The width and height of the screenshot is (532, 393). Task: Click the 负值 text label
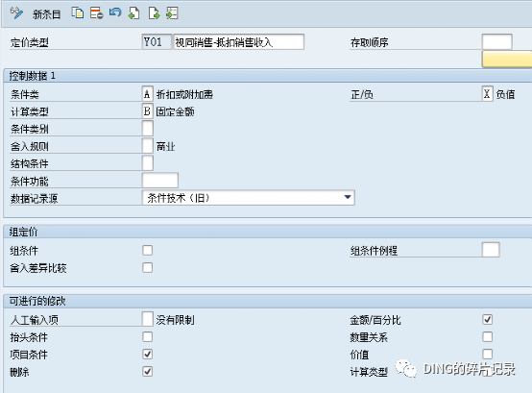[505, 94]
